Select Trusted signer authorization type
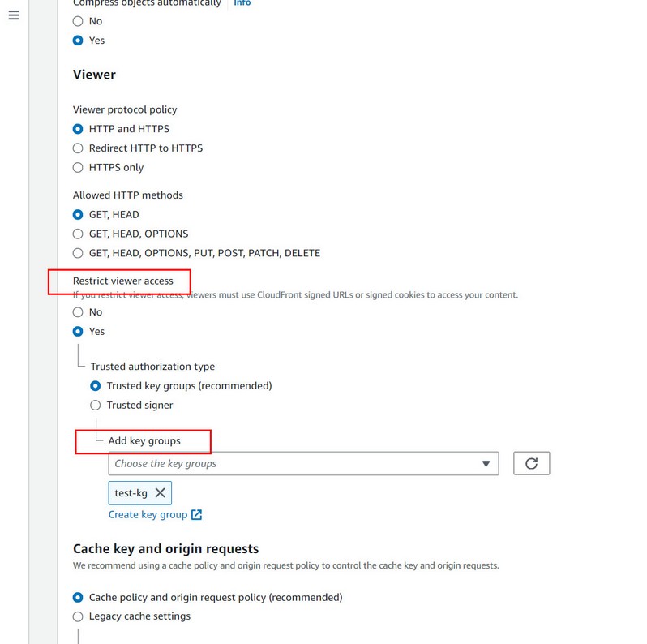Image resolution: width=647 pixels, height=644 pixels. (96, 406)
